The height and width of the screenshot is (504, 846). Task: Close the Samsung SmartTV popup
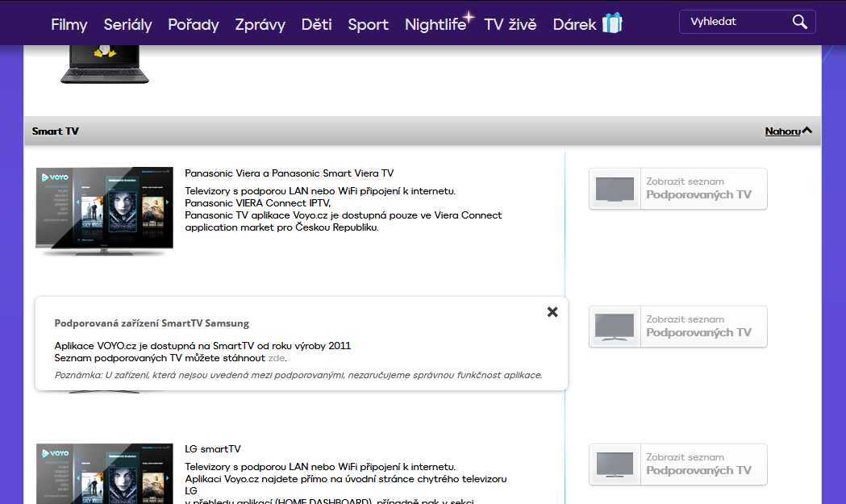[552, 312]
